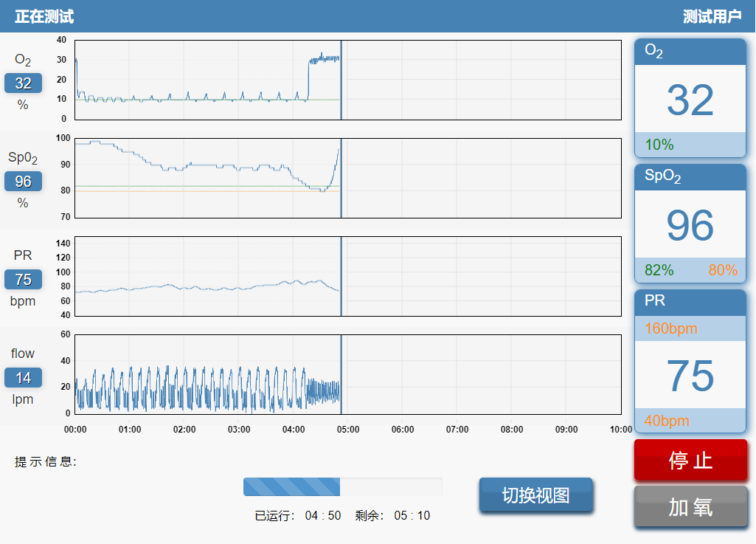Click the flow value badge showing 14
Image resolution: width=756 pixels, height=544 pixels.
click(23, 378)
